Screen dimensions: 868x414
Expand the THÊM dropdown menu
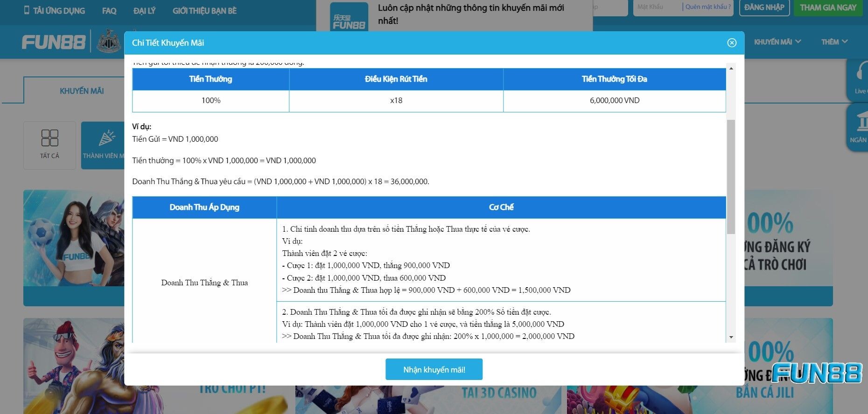(834, 42)
